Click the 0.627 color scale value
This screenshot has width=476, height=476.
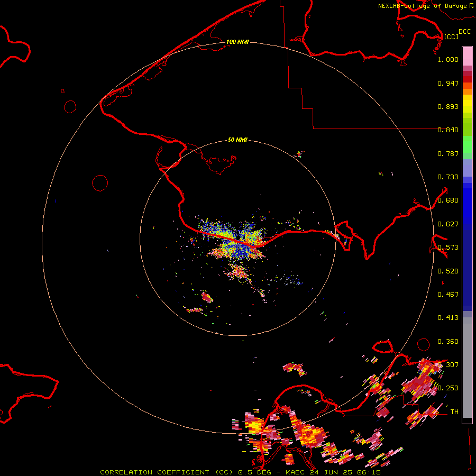tap(448, 224)
